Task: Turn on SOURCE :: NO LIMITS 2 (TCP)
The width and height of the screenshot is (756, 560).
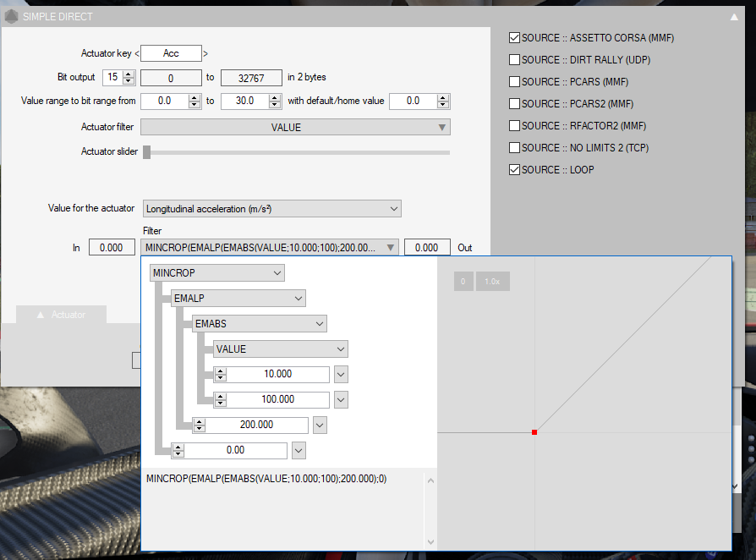Action: pyautogui.click(x=514, y=147)
